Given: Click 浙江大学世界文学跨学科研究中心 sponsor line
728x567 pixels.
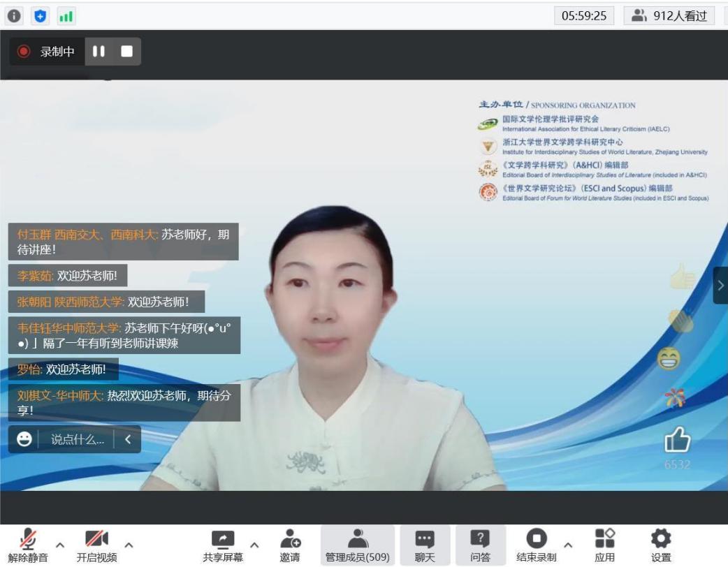Looking at the screenshot, I should 593,147.
